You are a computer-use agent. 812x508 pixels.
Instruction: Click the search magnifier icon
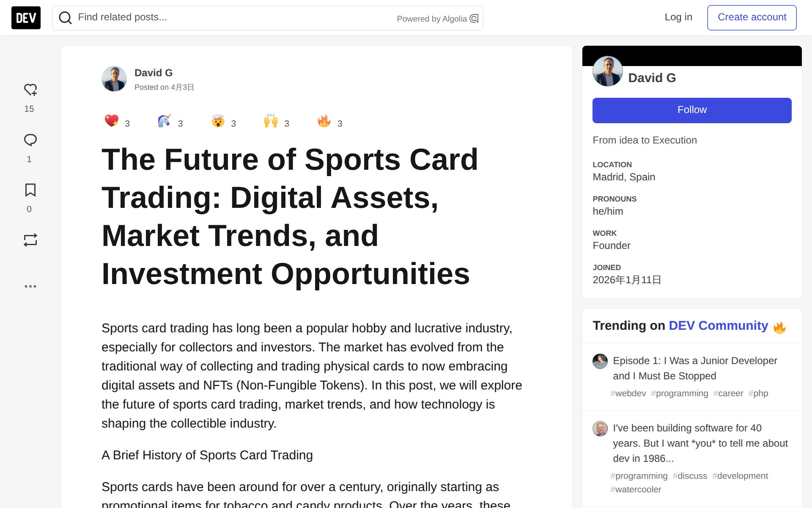(65, 18)
